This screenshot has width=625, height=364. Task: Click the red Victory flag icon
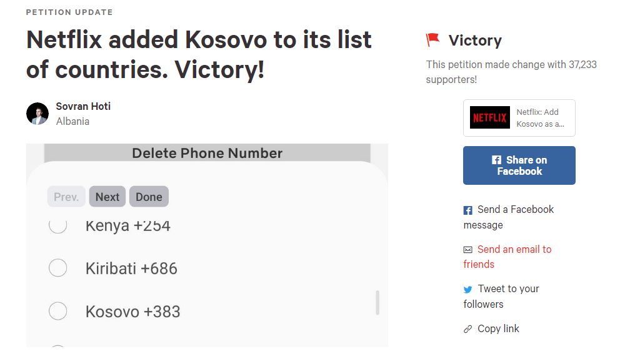(x=432, y=41)
